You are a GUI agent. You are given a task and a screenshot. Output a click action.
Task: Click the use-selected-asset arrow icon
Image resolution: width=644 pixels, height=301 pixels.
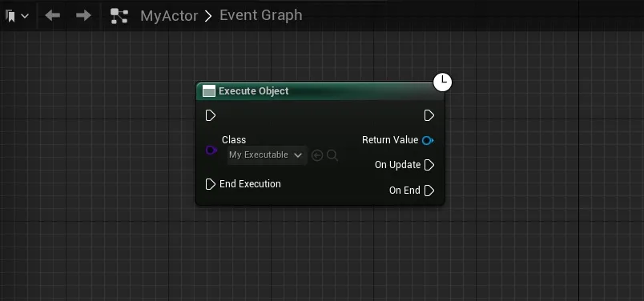(x=317, y=155)
